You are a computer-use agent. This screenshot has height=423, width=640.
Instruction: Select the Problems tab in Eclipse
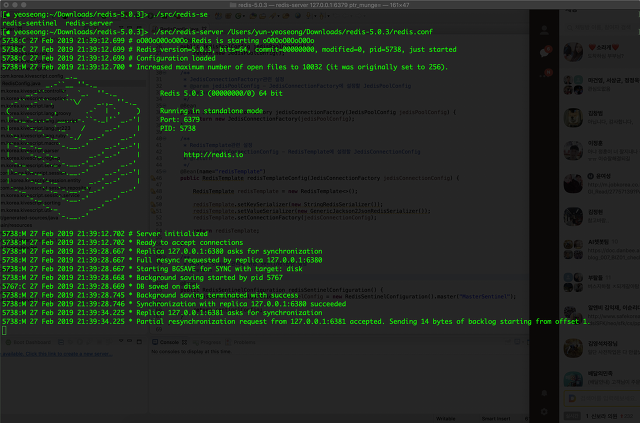[x=241, y=342]
